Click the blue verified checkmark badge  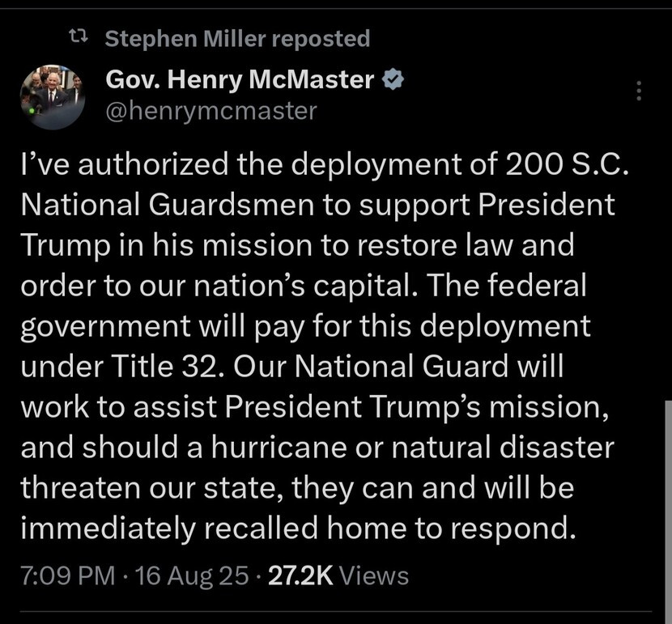(393, 81)
